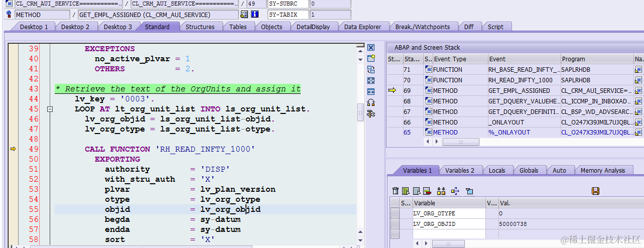
Task: Click the blue info icon near method field
Action: pyautogui.click(x=255, y=15)
